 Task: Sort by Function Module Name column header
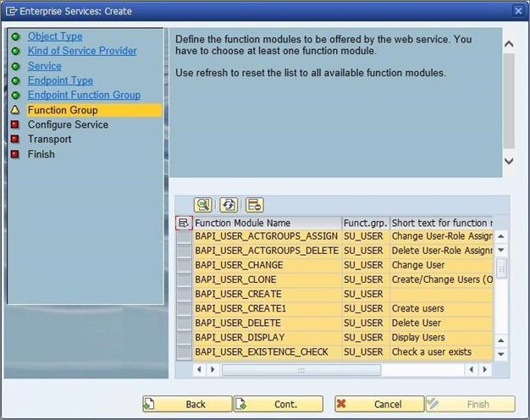[267, 223]
